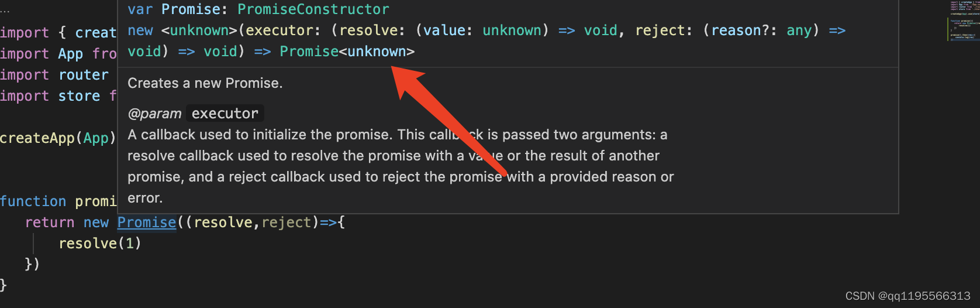Click the CSDN @qq1195566313 watermark text
The width and height of the screenshot is (980, 308).
pyautogui.click(x=908, y=296)
